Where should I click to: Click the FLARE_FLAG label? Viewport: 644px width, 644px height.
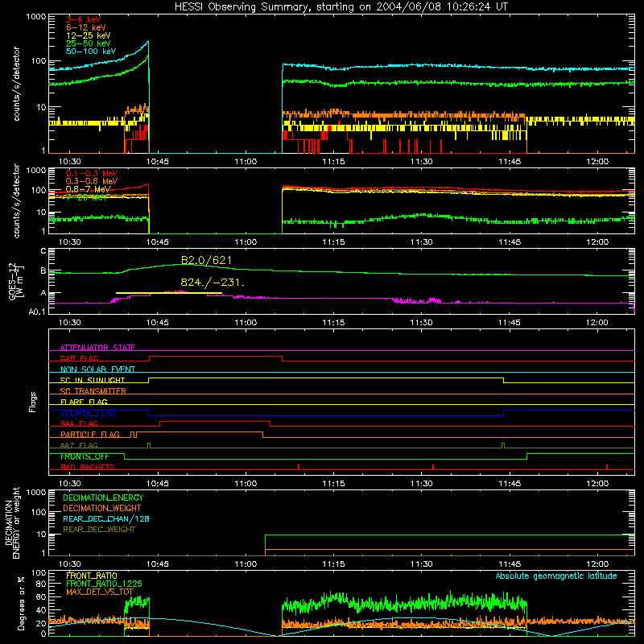(84, 402)
